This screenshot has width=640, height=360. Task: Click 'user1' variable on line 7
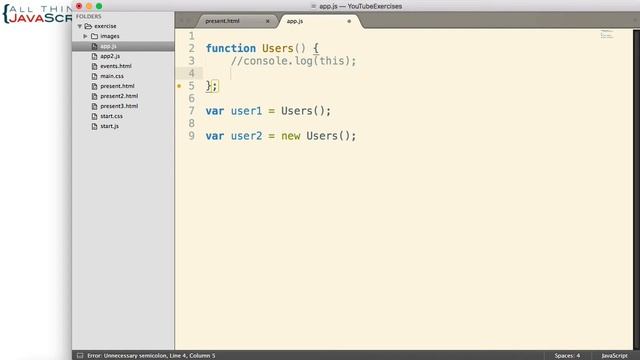pos(246,111)
